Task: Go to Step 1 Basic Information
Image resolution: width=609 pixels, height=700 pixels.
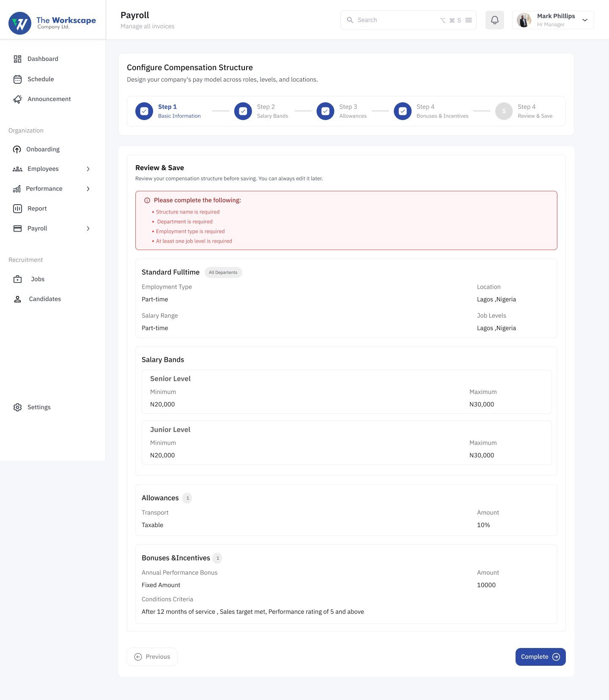Action: tap(168, 111)
